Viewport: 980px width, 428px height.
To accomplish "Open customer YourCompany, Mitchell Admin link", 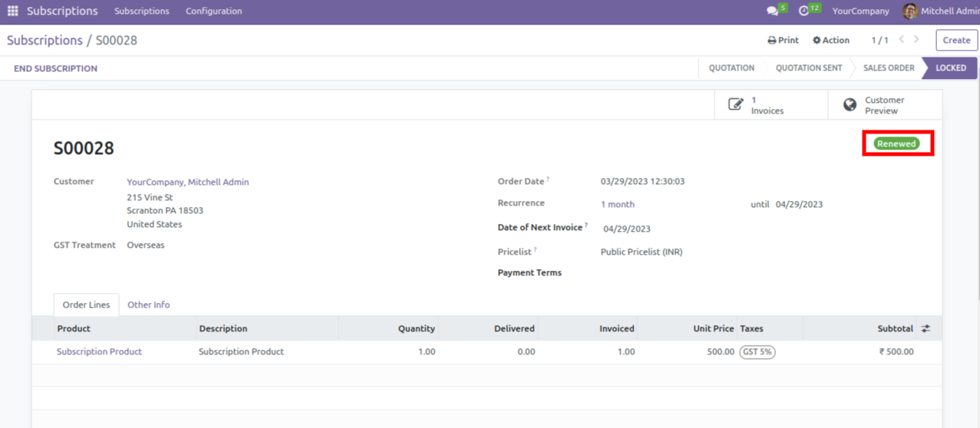I will coord(187,182).
